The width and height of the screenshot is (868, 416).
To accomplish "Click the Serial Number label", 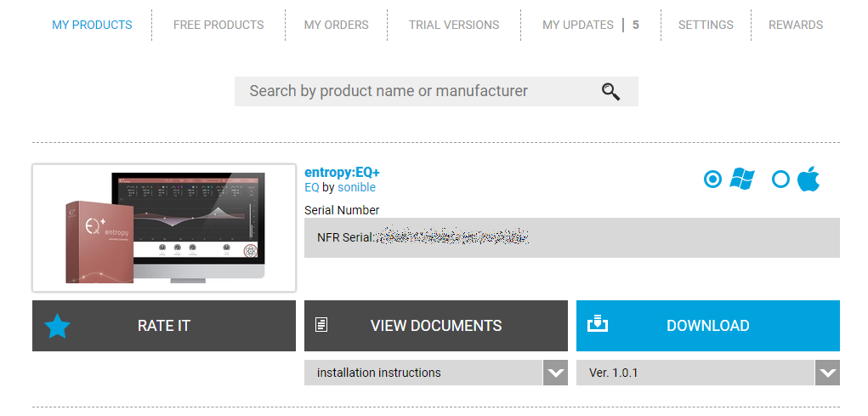I will pyautogui.click(x=342, y=210).
